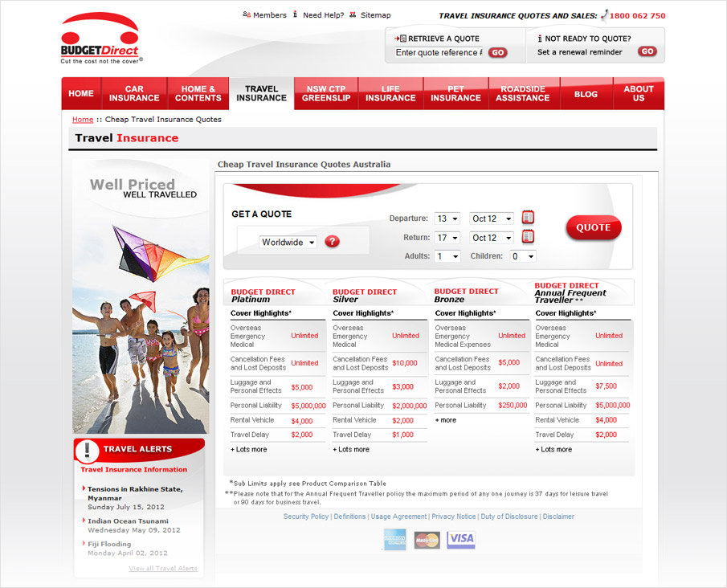The image size is (727, 588).
Task: Click the Travel Alerts exclamation icon
Action: (88, 451)
